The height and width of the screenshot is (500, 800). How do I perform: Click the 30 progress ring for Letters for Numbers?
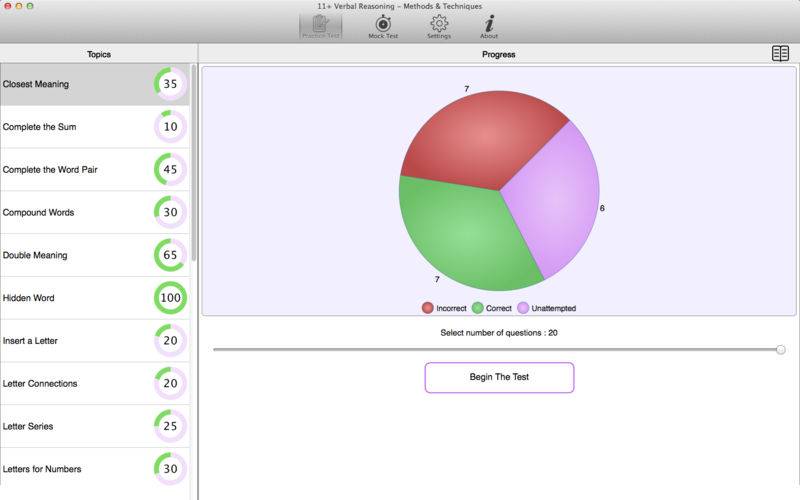(x=170, y=469)
